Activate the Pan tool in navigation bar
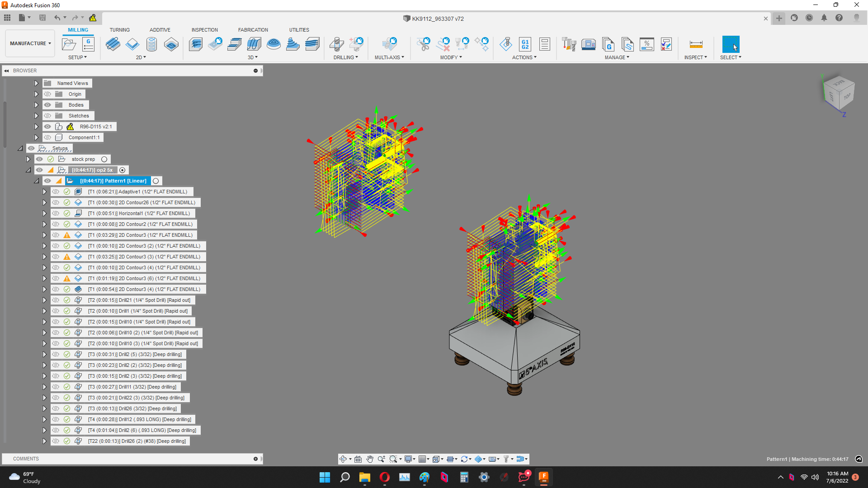 coord(370,459)
